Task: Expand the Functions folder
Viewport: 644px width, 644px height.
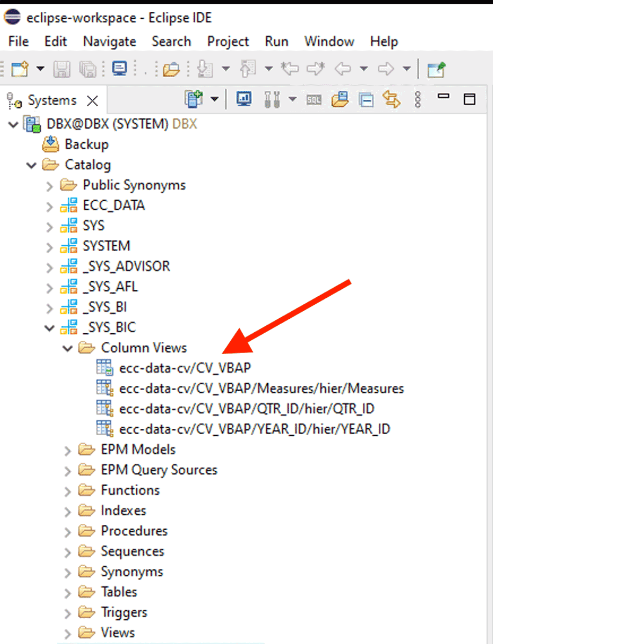Action: (x=68, y=492)
